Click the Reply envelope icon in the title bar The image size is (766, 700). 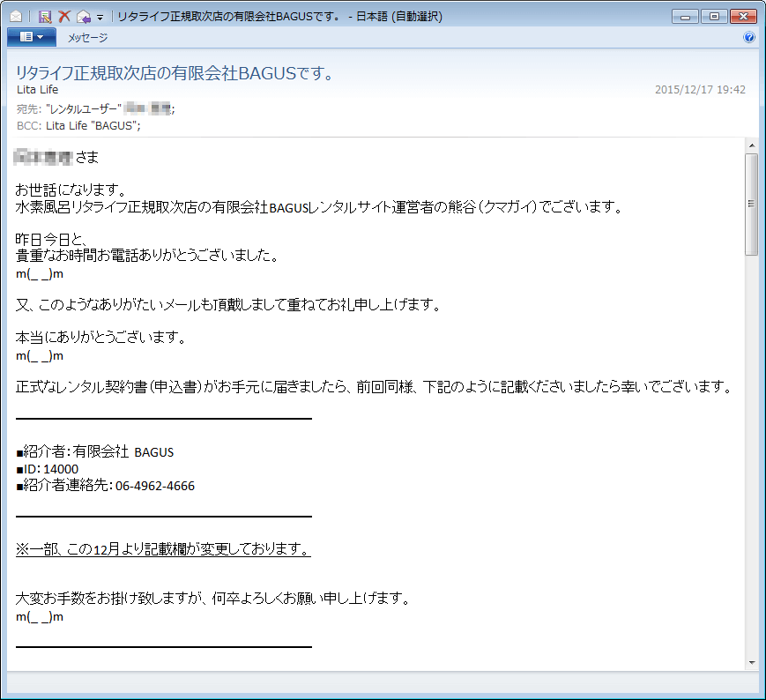84,17
